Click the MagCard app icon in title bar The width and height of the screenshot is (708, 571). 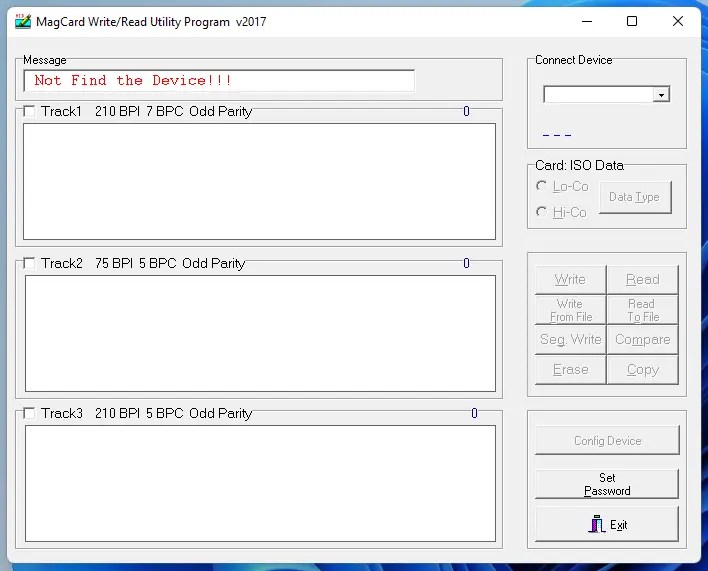point(23,21)
